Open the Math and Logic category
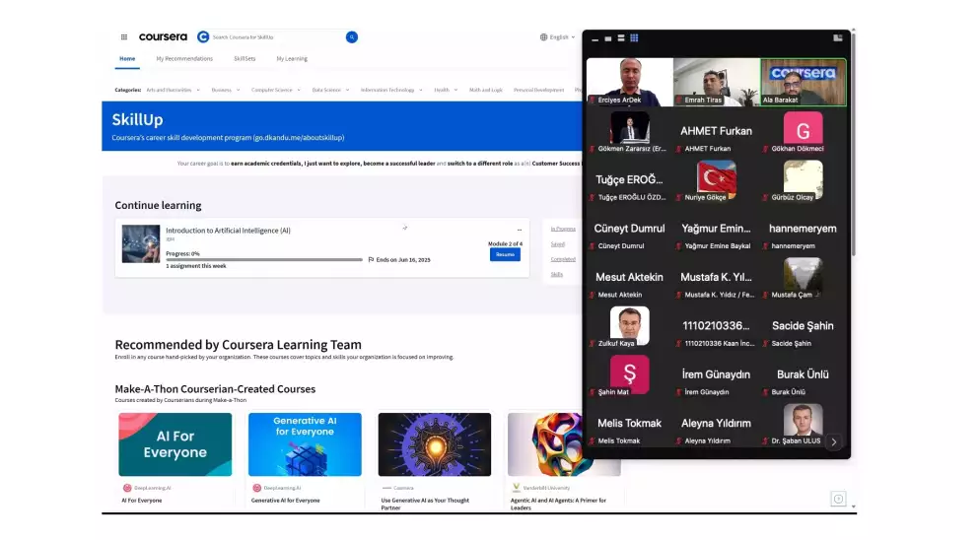The width and height of the screenshot is (980, 540). (486, 90)
